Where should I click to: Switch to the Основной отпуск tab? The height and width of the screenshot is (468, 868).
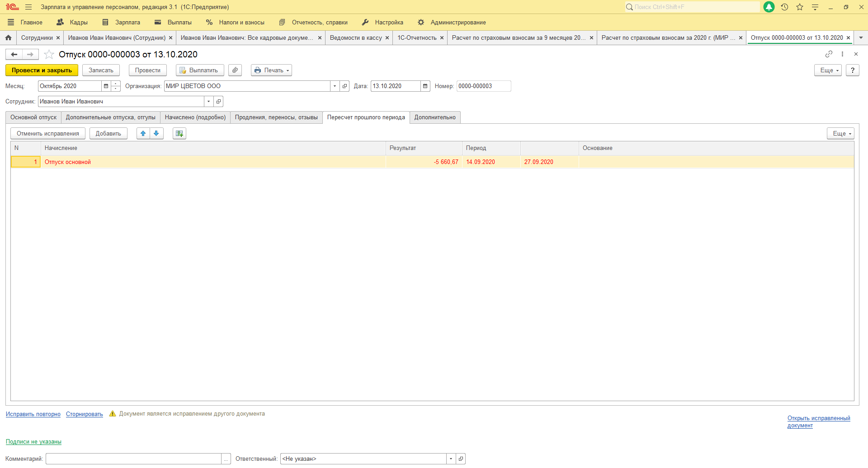pyautogui.click(x=33, y=117)
